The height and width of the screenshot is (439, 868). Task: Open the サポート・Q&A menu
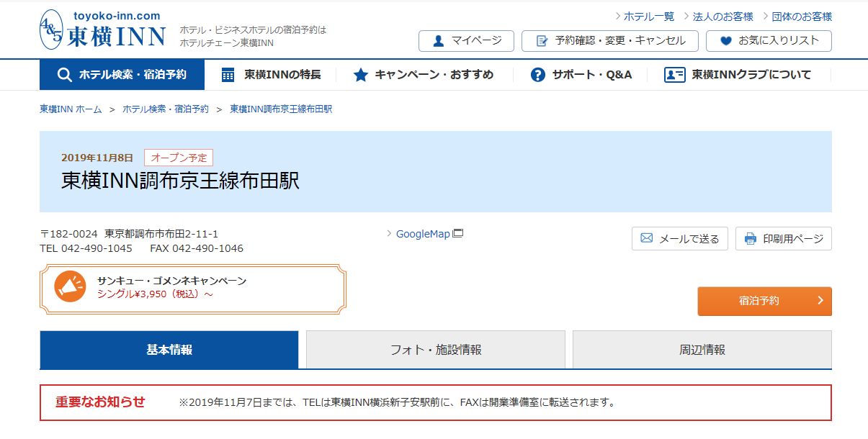pyautogui.click(x=581, y=75)
